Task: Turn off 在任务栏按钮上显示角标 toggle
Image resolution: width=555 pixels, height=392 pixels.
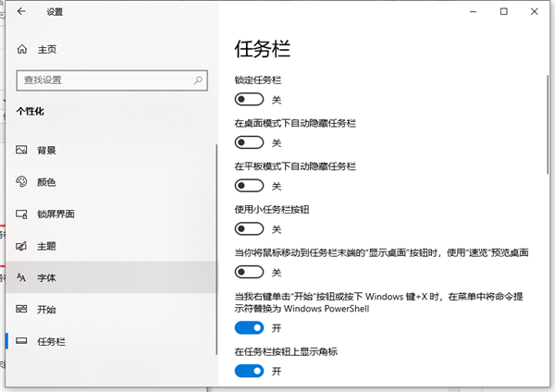Action: pos(250,371)
